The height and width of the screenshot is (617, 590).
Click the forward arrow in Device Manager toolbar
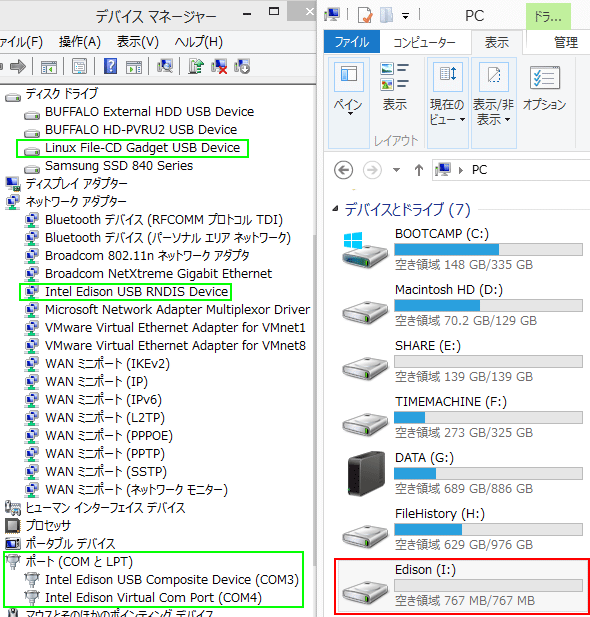(x=18, y=66)
